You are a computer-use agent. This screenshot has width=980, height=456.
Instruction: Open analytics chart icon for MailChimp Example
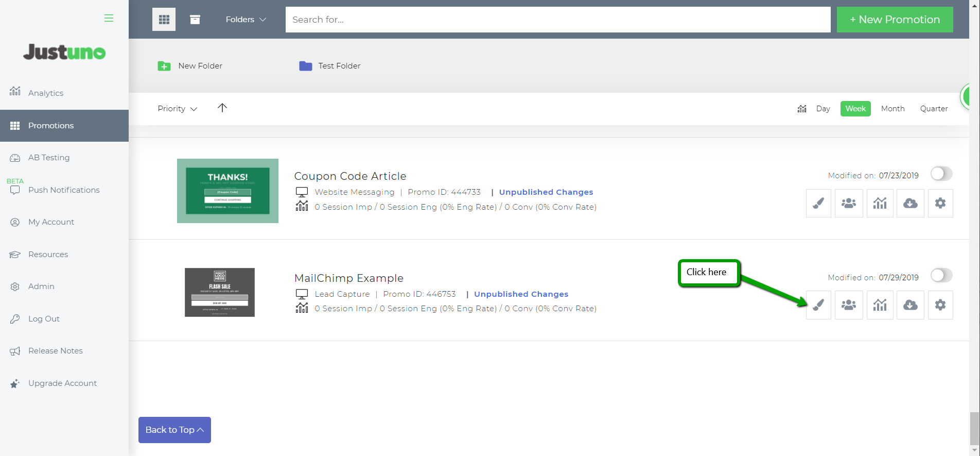coord(880,305)
